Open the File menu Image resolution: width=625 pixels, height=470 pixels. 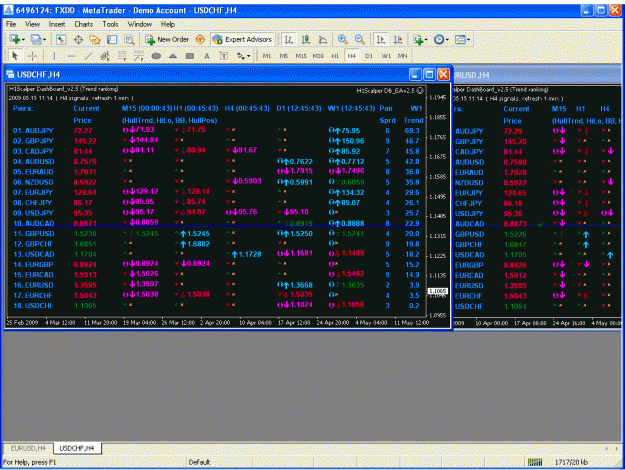(x=11, y=24)
